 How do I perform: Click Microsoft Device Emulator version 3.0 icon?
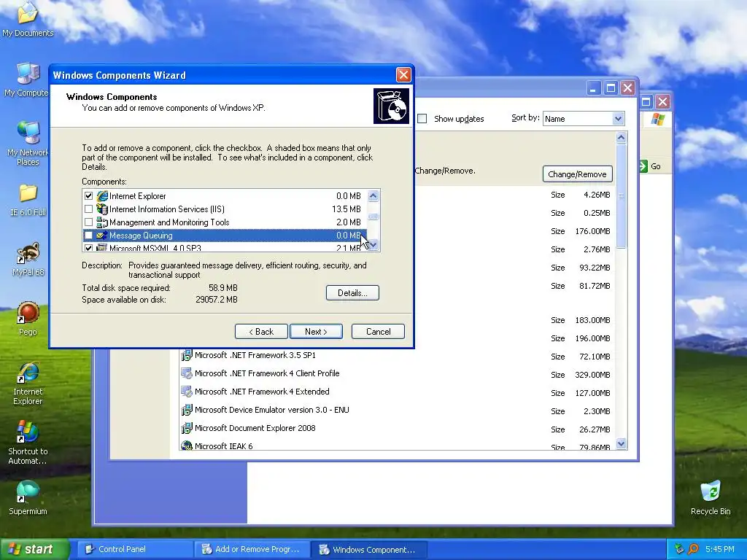(187, 410)
